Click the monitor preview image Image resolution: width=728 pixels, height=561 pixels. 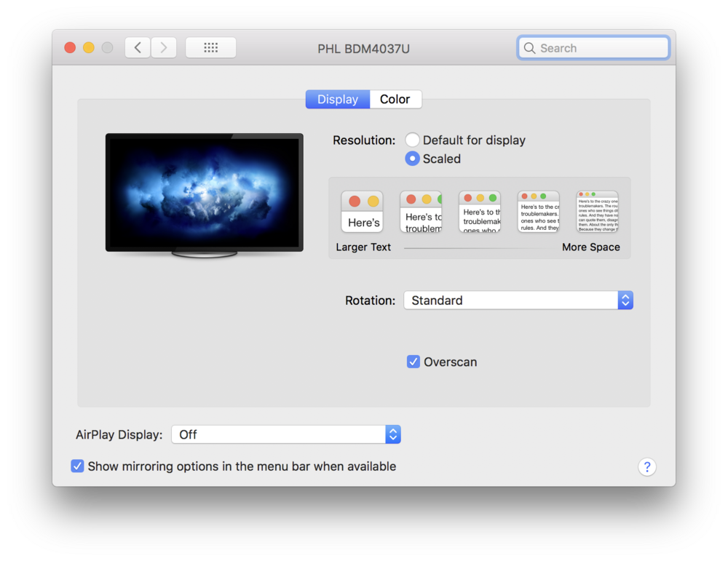(x=204, y=193)
